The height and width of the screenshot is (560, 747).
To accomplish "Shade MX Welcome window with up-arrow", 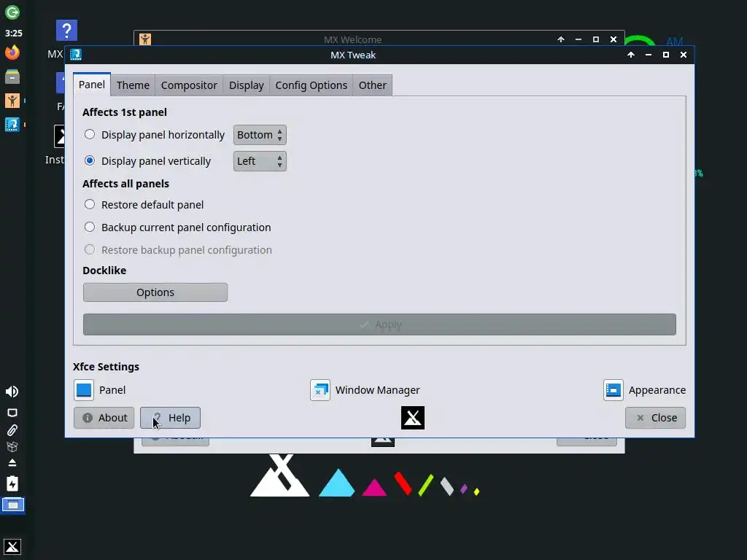I will coord(561,39).
